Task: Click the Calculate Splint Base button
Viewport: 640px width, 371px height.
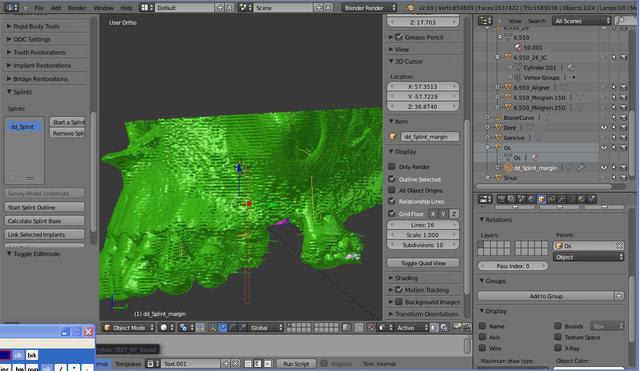Action: coord(44,221)
